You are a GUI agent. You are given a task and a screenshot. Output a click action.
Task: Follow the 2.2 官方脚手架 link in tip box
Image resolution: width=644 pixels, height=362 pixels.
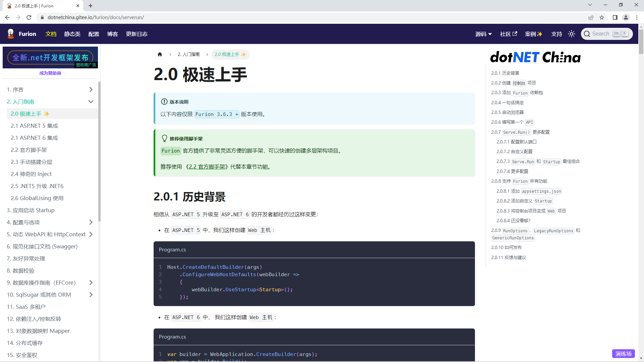point(207,167)
